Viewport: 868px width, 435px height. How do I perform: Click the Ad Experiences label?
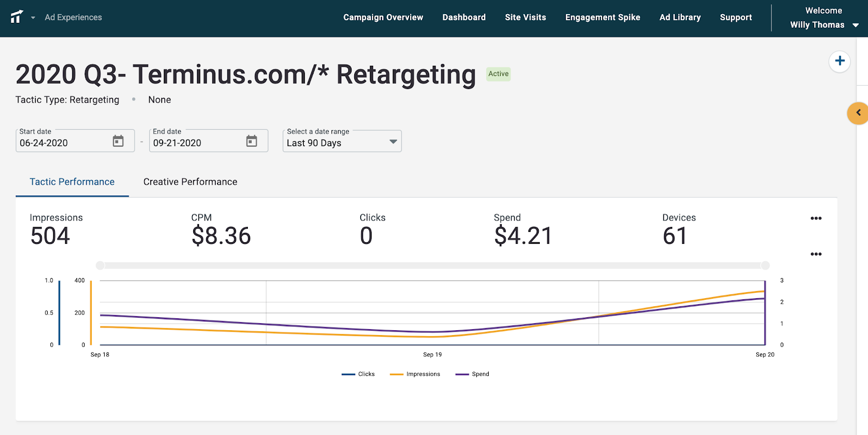coord(73,17)
